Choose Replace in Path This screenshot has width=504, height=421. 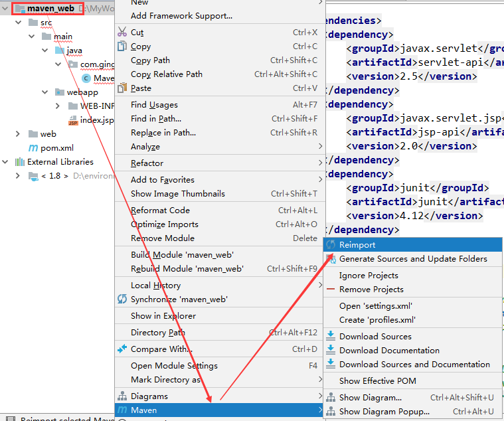coord(220,132)
